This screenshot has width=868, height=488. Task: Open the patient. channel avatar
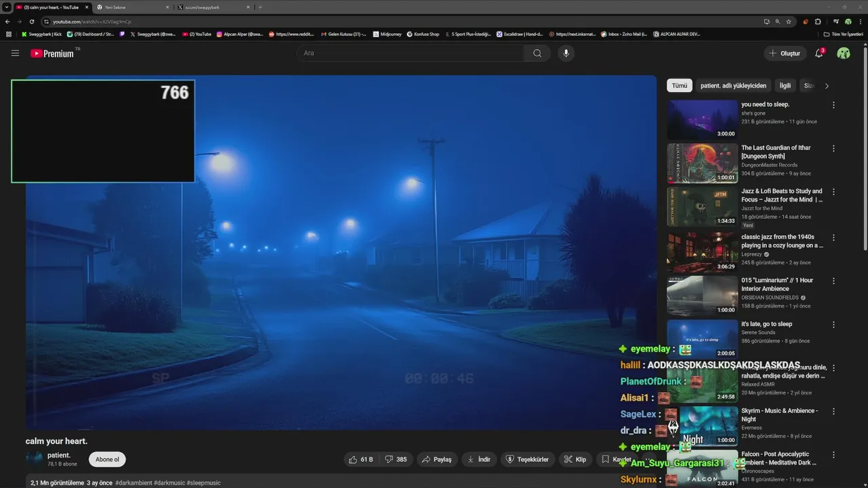click(x=34, y=459)
